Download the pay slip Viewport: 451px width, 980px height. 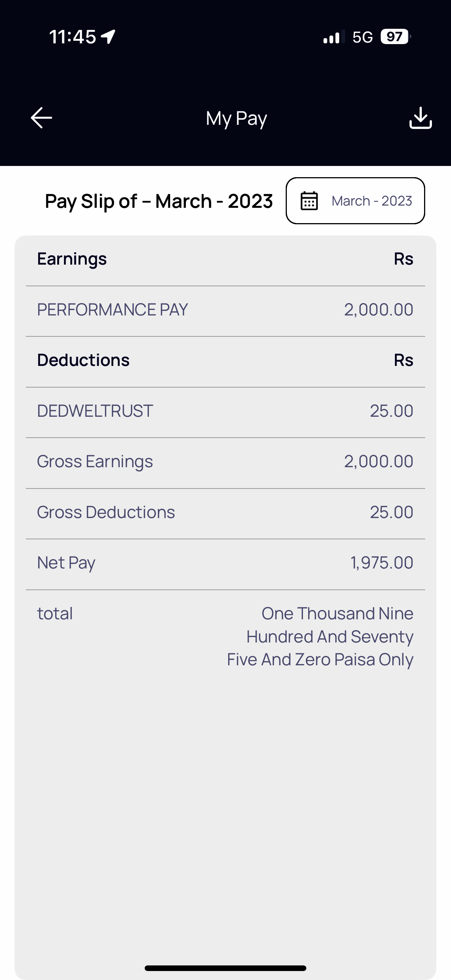click(420, 118)
